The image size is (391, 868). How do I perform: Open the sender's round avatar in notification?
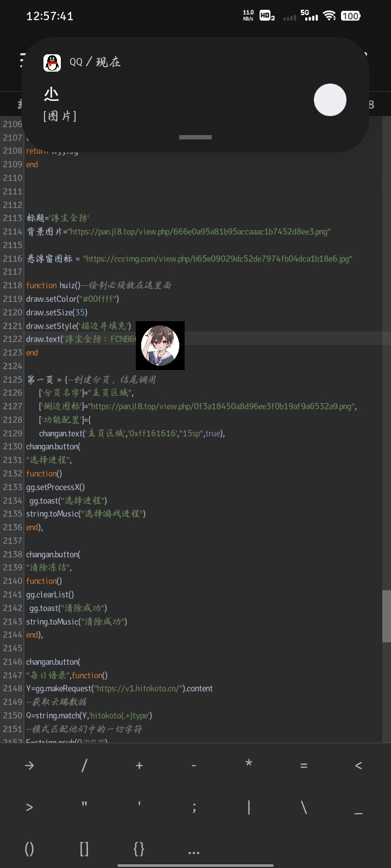330,100
